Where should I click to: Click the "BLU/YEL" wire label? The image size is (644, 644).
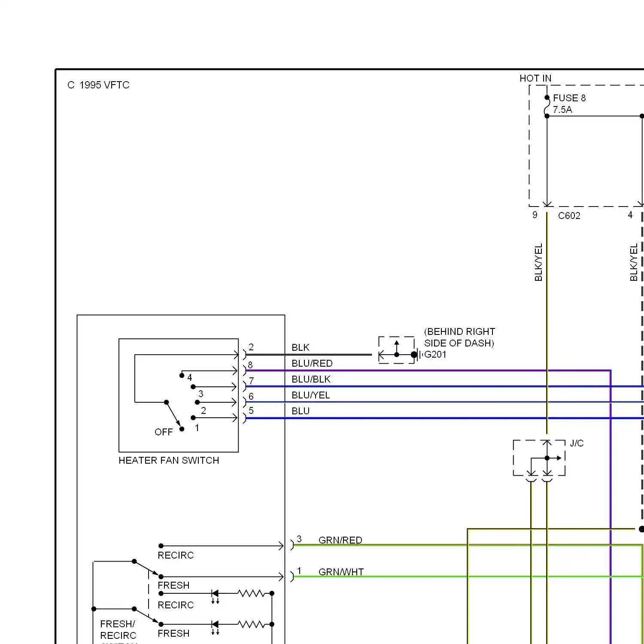coord(311,395)
